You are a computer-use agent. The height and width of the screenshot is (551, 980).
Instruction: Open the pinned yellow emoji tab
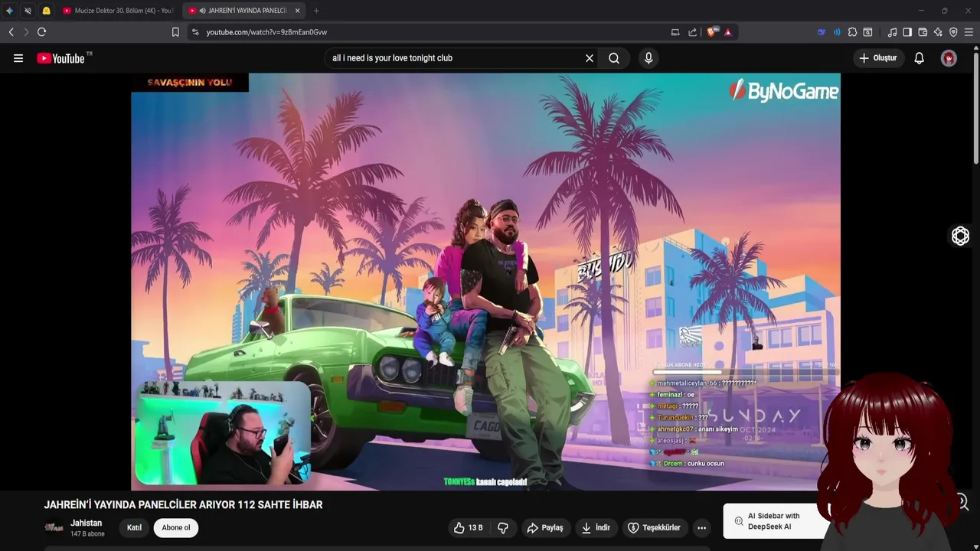pos(46,11)
